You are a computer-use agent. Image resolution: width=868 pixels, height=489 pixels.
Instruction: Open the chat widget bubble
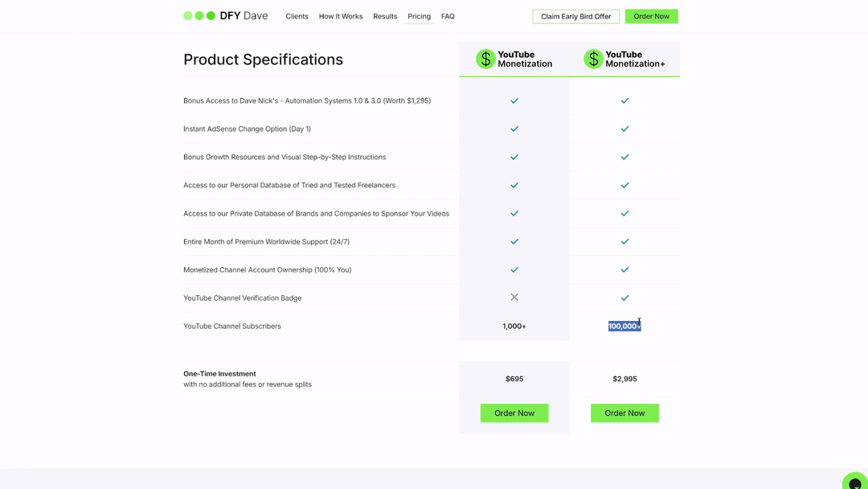click(854, 482)
